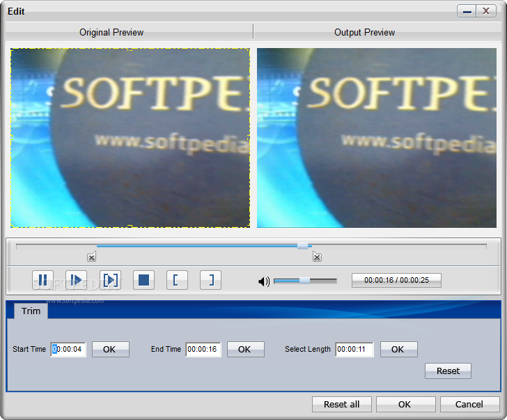507x420 pixels.
Task: Click the Reset all button
Action: [342, 405]
